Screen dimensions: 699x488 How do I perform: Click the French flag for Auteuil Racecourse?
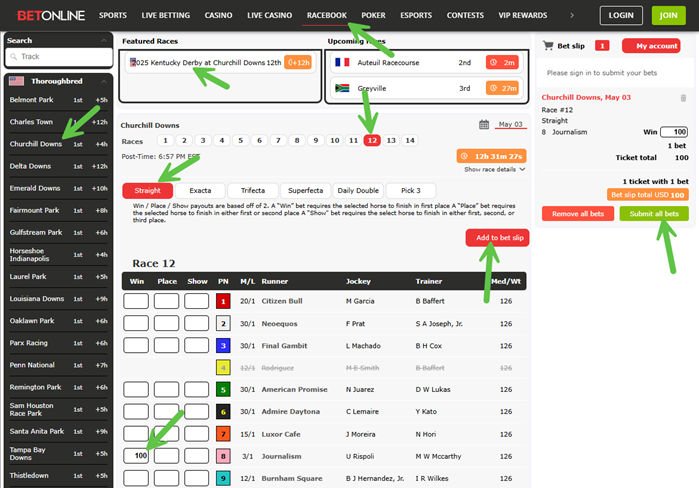342,62
